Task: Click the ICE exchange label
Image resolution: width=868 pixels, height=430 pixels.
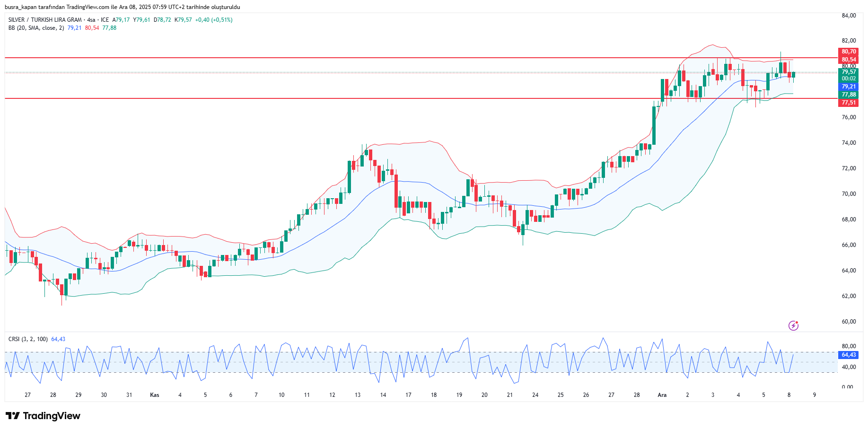Action: (105, 20)
